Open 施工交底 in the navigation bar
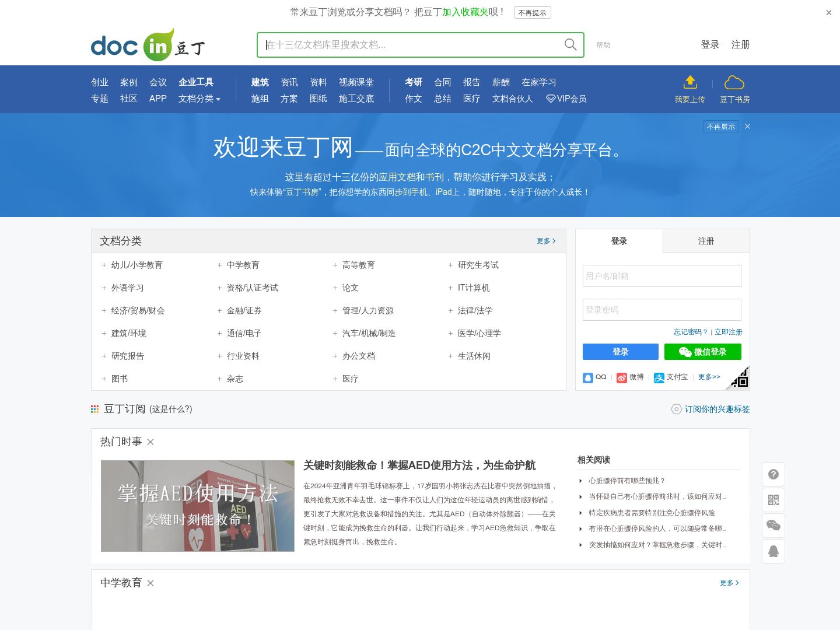840x630 pixels. [x=356, y=99]
